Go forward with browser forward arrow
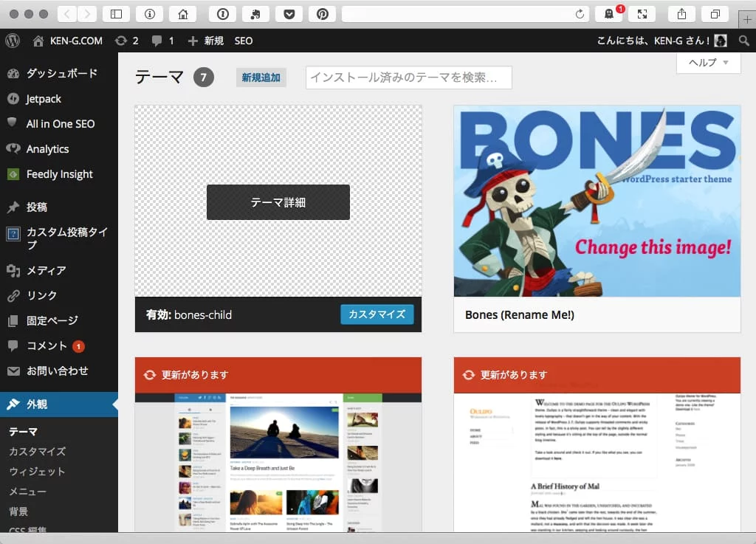 coord(87,14)
